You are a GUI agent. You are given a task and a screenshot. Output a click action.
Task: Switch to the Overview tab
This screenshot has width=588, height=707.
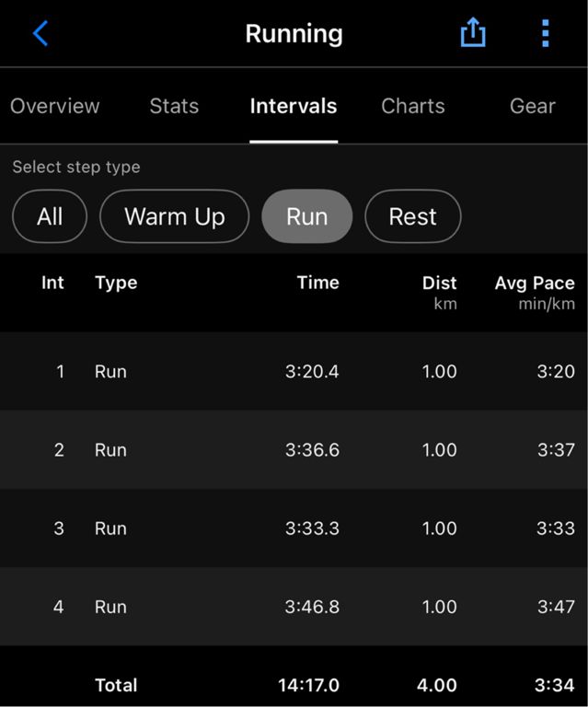tap(55, 107)
